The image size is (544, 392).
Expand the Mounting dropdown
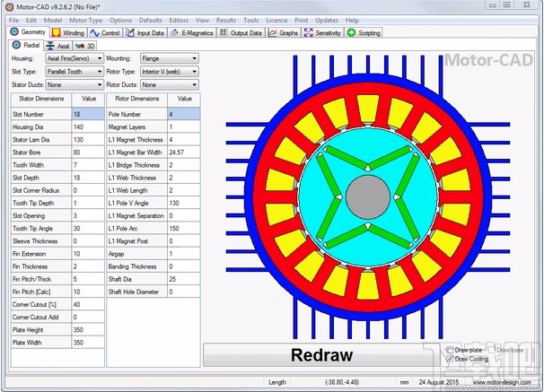tap(170, 58)
